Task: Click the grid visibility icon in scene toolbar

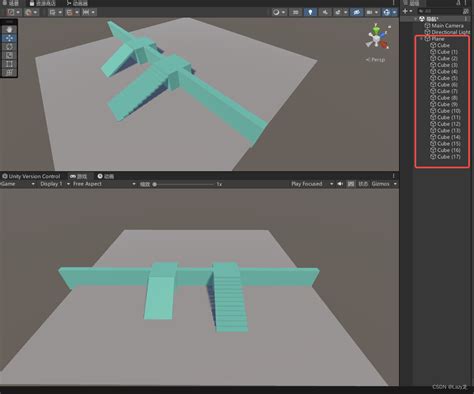Action: coord(52,12)
